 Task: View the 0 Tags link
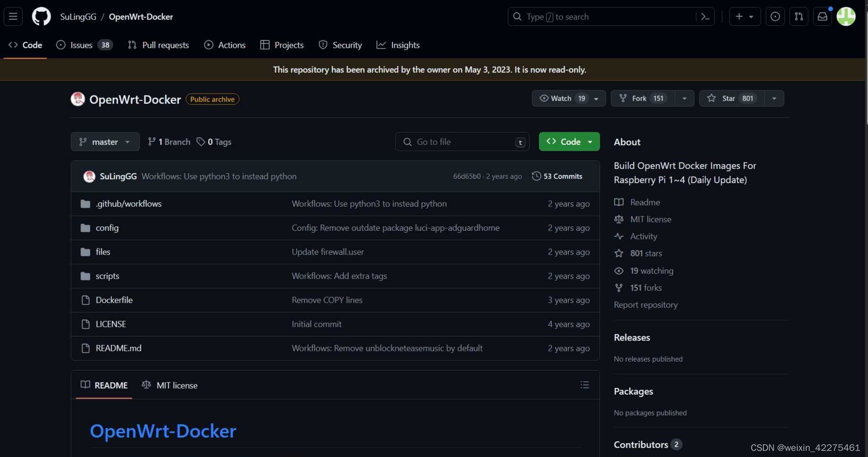pyautogui.click(x=214, y=142)
